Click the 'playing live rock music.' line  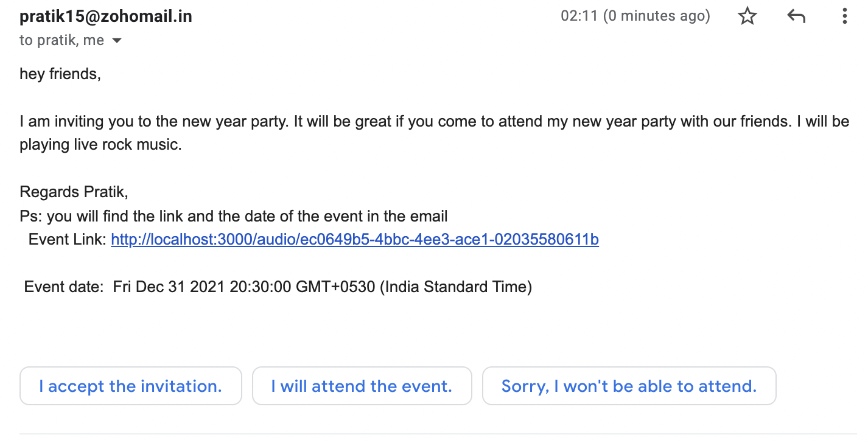[100, 145]
